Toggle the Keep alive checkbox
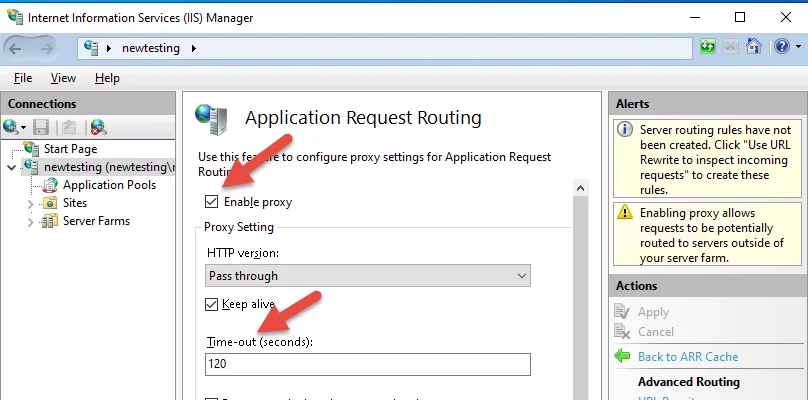 tap(211, 304)
